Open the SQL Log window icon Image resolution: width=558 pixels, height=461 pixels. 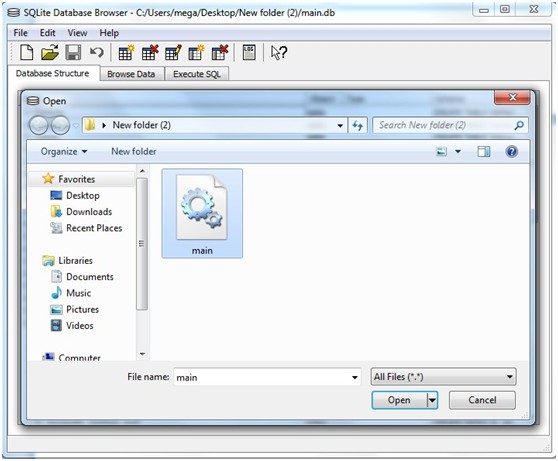(x=249, y=53)
